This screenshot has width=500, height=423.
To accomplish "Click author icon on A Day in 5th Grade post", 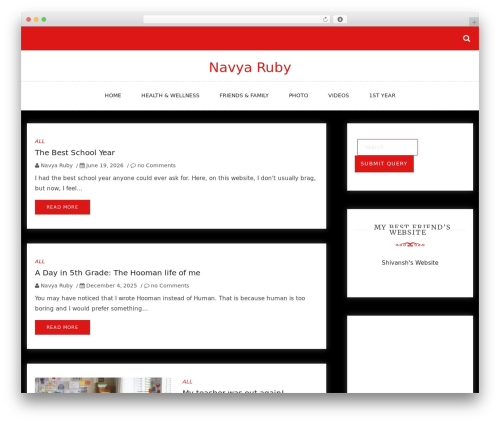I will (x=37, y=286).
